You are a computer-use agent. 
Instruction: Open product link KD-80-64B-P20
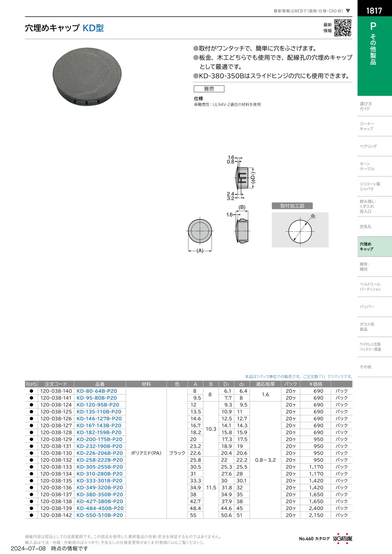tap(97, 391)
